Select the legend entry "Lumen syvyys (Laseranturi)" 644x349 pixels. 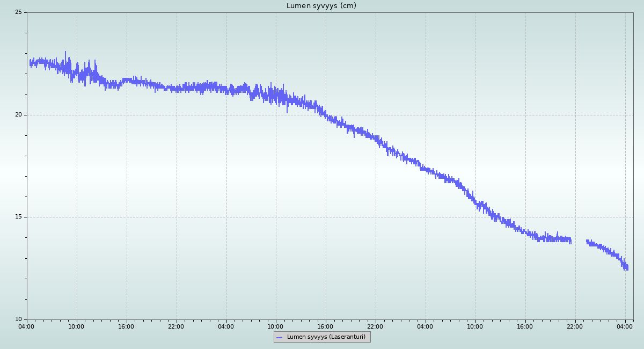(x=326, y=337)
